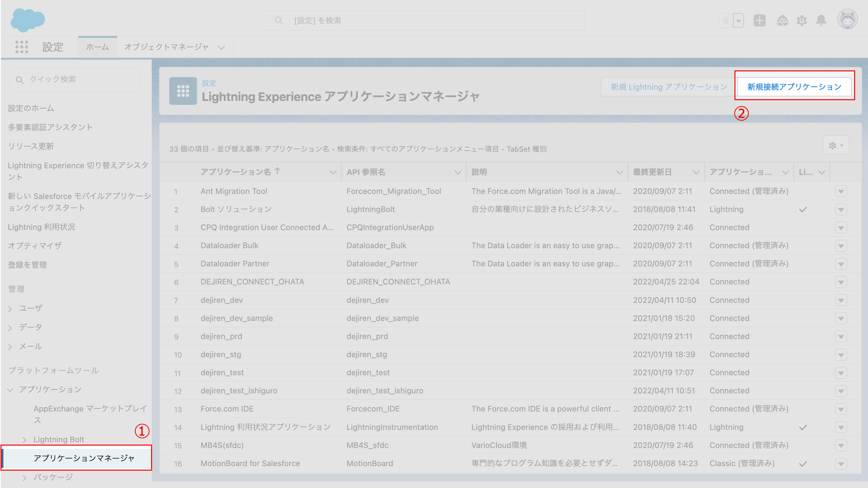
Task: Open Li... column menu chevron
Action: click(x=822, y=173)
